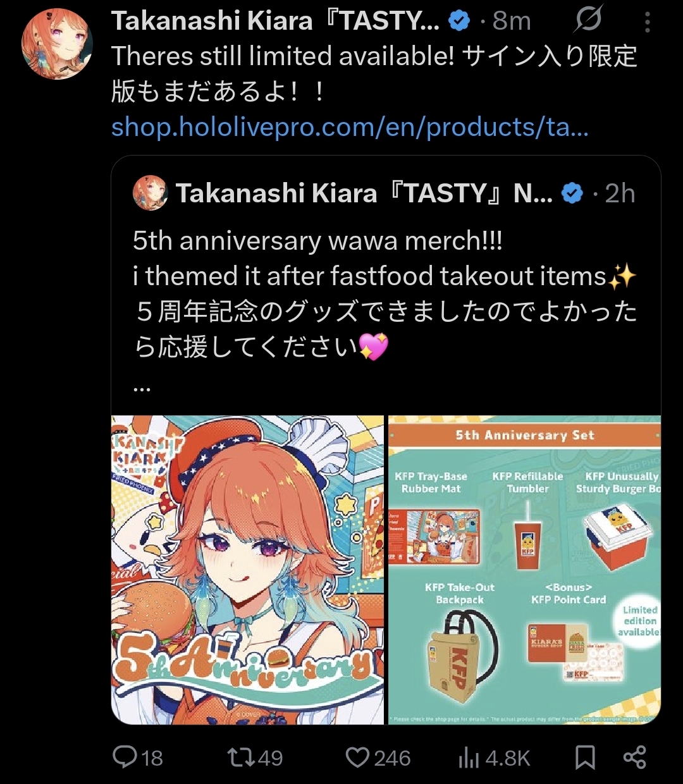Tap verified badge in quoted post
This screenshot has width=683, height=784.
point(572,193)
